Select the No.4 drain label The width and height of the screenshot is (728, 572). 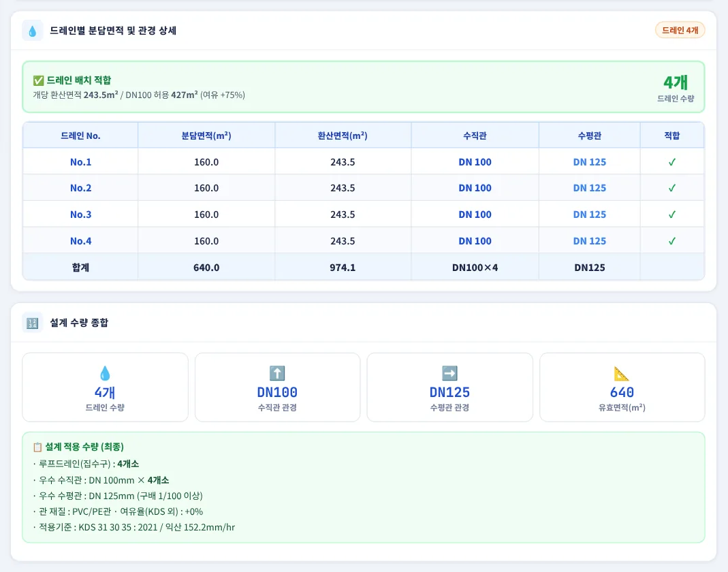point(81,241)
